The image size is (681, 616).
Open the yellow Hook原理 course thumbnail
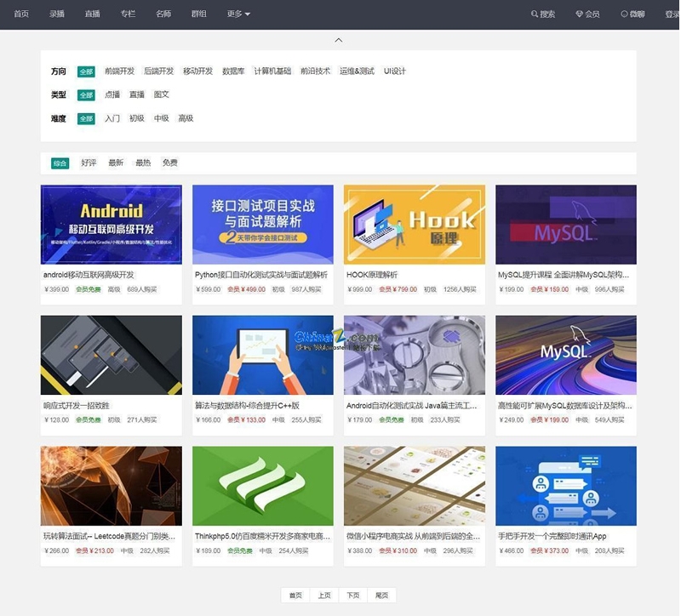click(415, 225)
